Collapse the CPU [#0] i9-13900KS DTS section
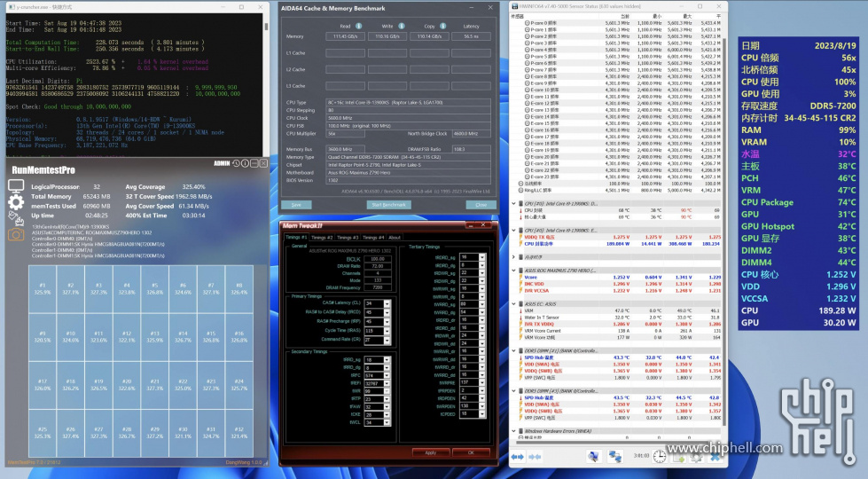This screenshot has height=479, width=868. [513, 203]
